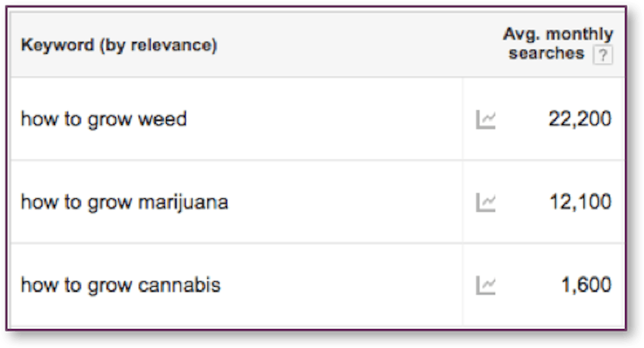The height and width of the screenshot is (348, 644).
Task: Sort by Keyword (by relevance) header
Action: pyautogui.click(x=119, y=46)
